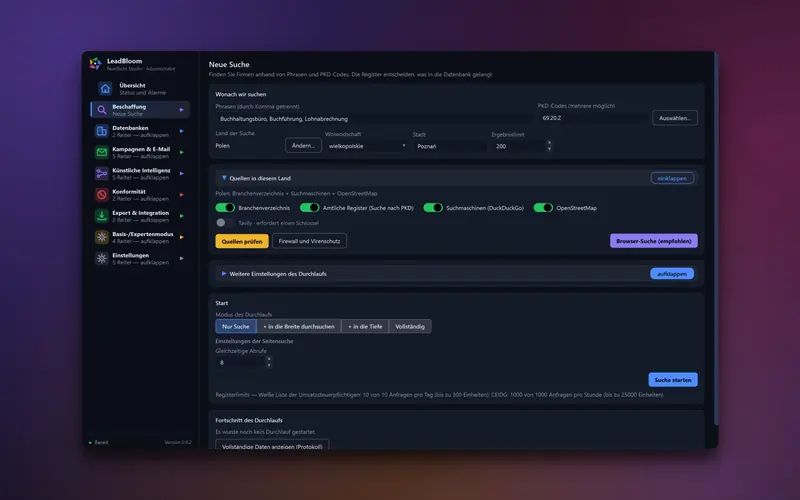Toggle Suchmaschinen (DuckDuckGo) switch

(x=433, y=208)
